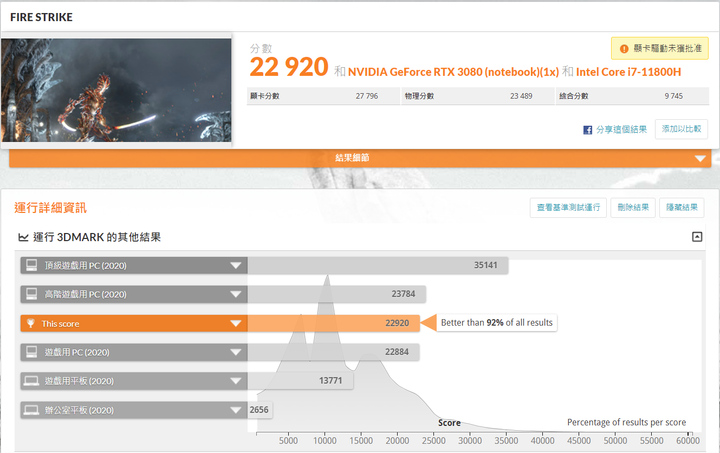Click the 23784 score bar
This screenshot has width=720, height=453.
(337, 294)
